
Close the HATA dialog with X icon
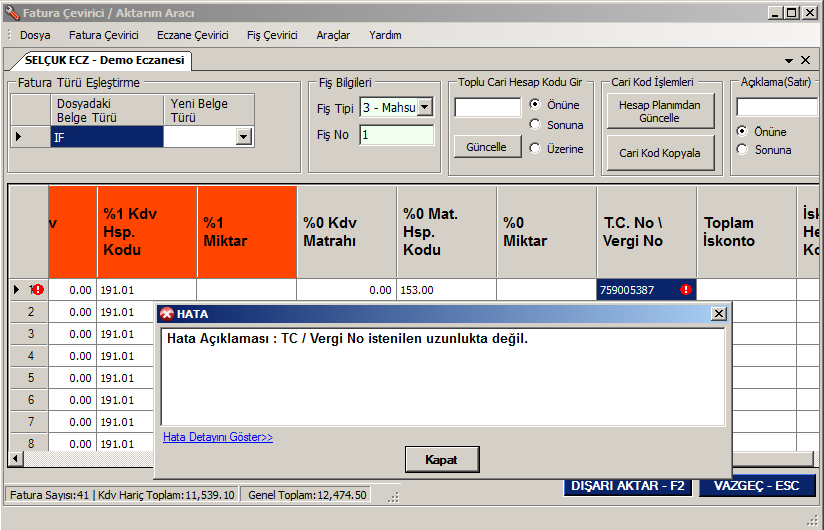pyautogui.click(x=718, y=314)
